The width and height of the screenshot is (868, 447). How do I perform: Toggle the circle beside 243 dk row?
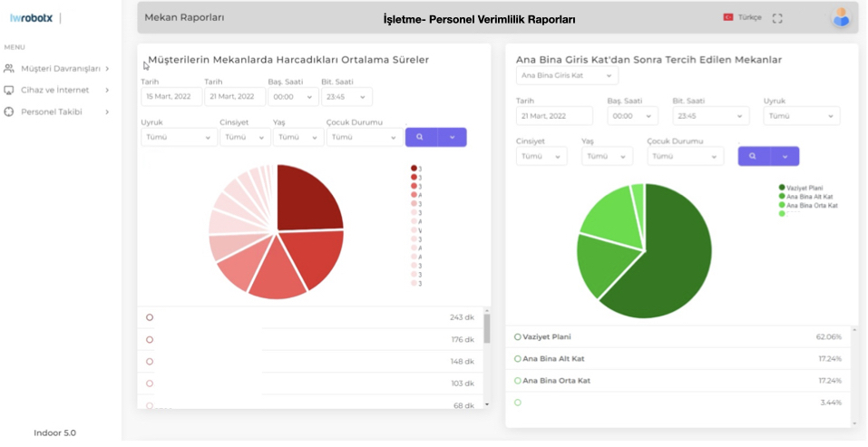tap(150, 317)
